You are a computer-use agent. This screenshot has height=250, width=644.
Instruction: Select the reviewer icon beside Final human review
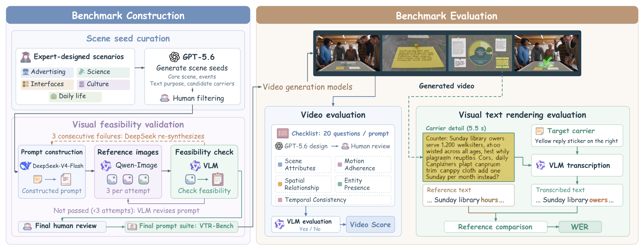coord(27,226)
